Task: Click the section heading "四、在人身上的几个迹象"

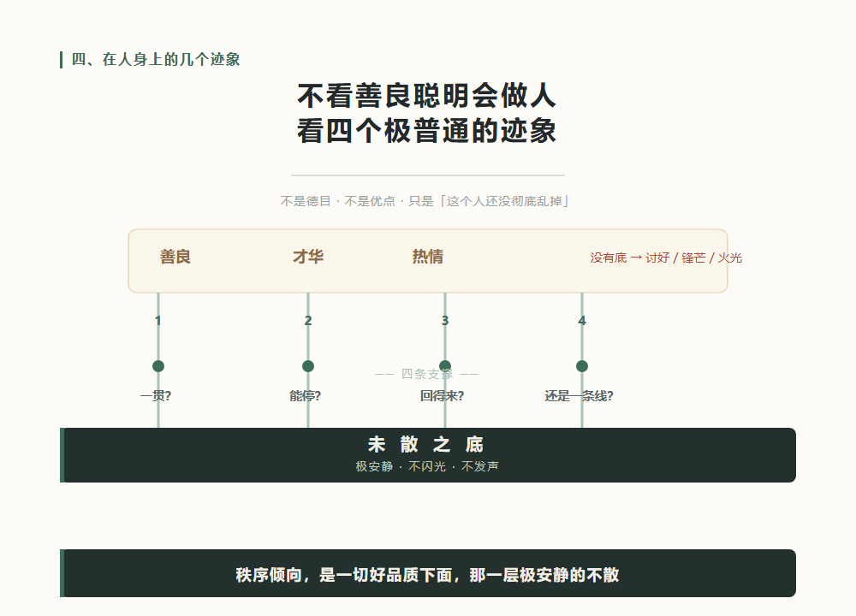Action: click(156, 60)
